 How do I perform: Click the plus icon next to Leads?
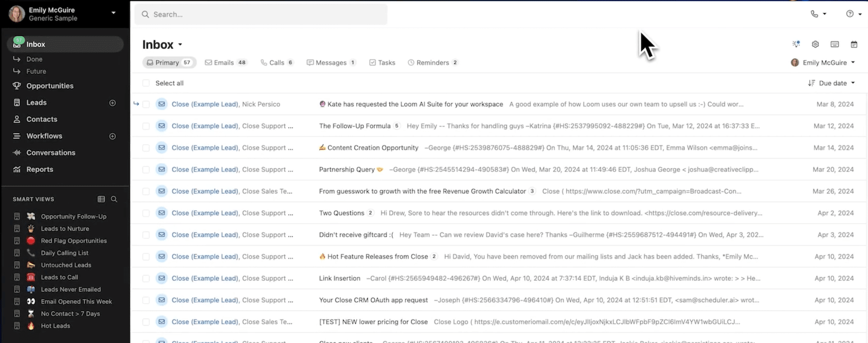[112, 103]
